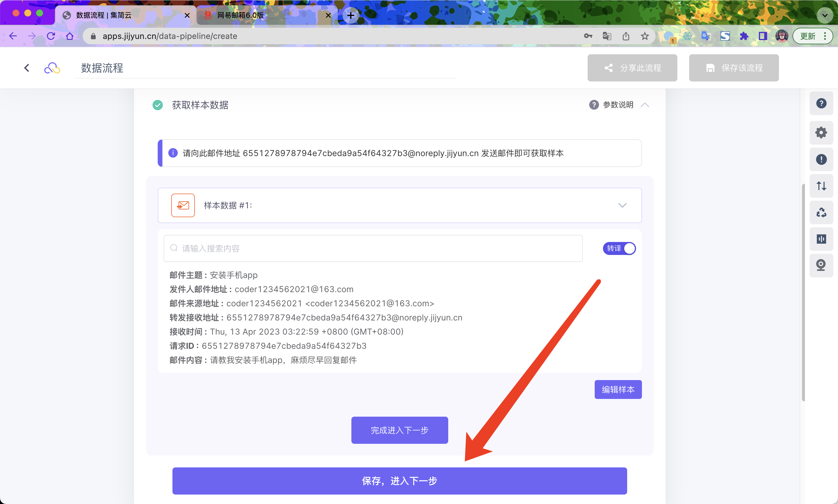Click the help question mark sidebar icon
Screen dimensions: 838x504
821,103
